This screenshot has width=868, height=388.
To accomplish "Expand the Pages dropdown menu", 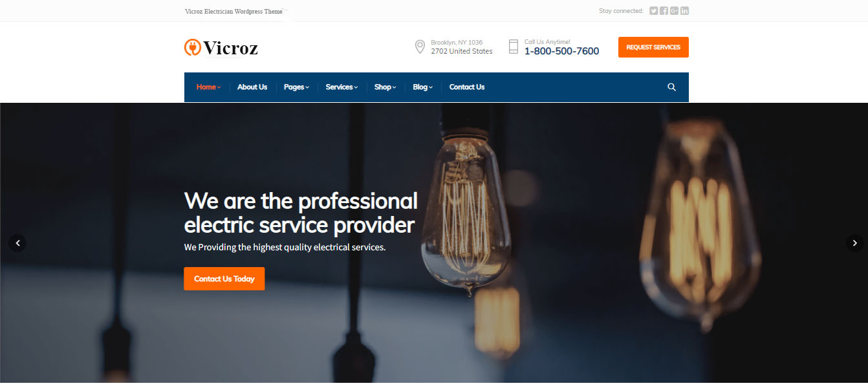I will click(x=296, y=87).
